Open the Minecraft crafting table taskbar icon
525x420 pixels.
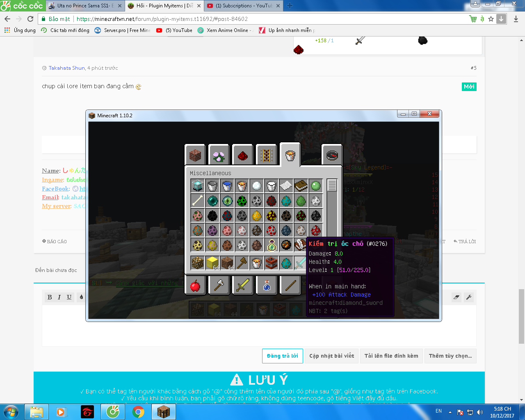point(164,412)
